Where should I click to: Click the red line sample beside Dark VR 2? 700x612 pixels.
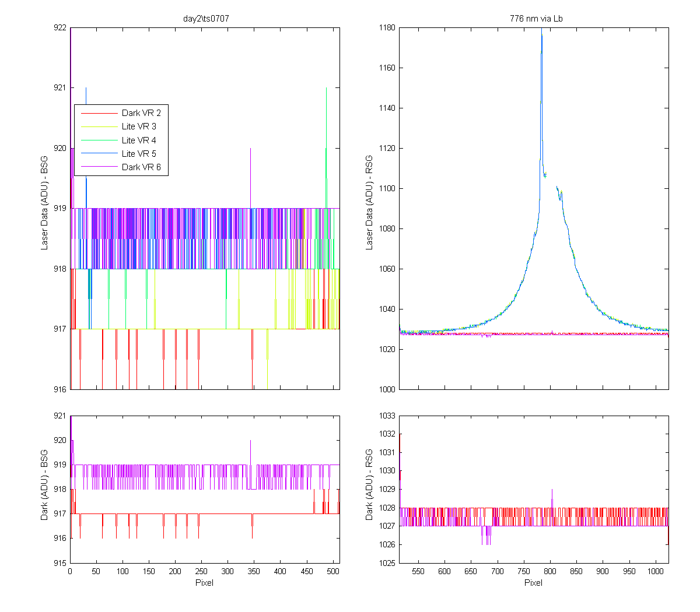click(99, 113)
